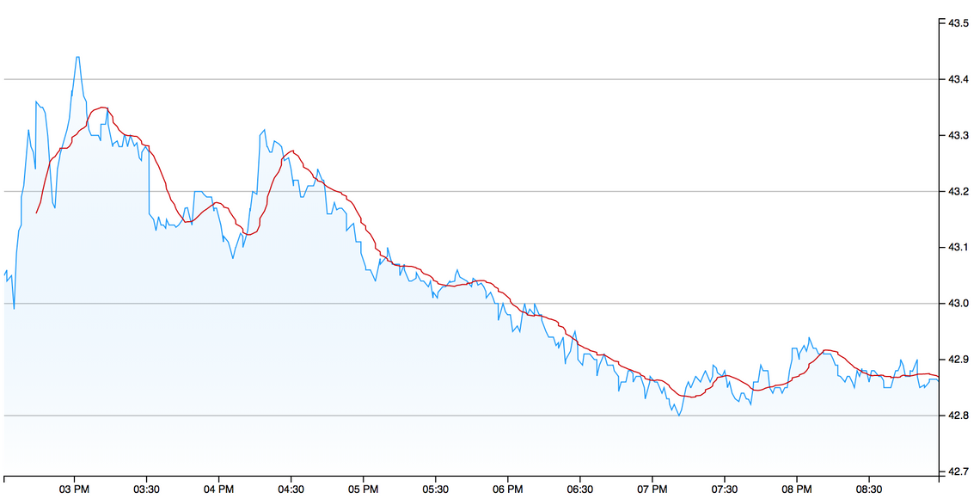
Task: Click the 08 PM time axis label
Action: tap(796, 490)
